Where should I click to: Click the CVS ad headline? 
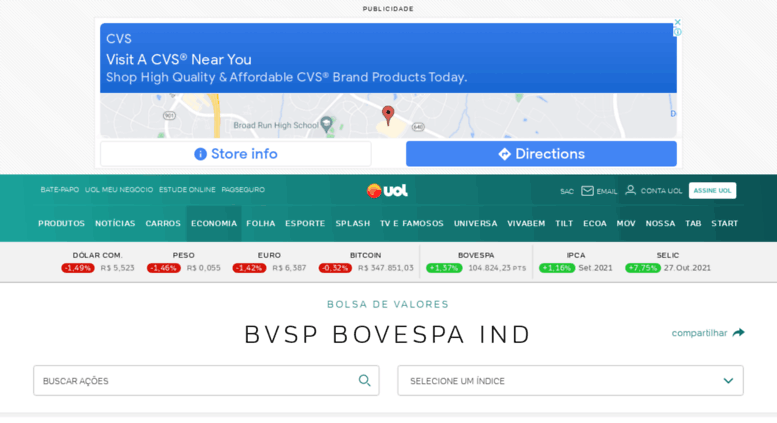coord(179,59)
